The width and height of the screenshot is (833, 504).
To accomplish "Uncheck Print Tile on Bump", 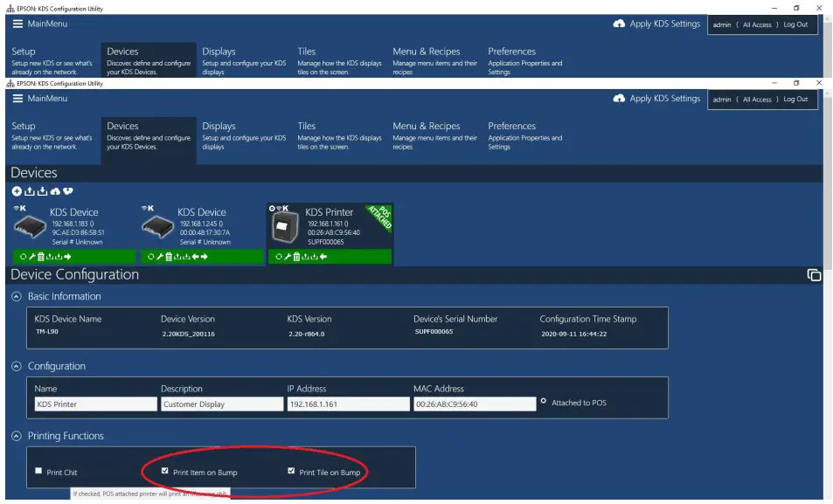I will pyautogui.click(x=291, y=471).
